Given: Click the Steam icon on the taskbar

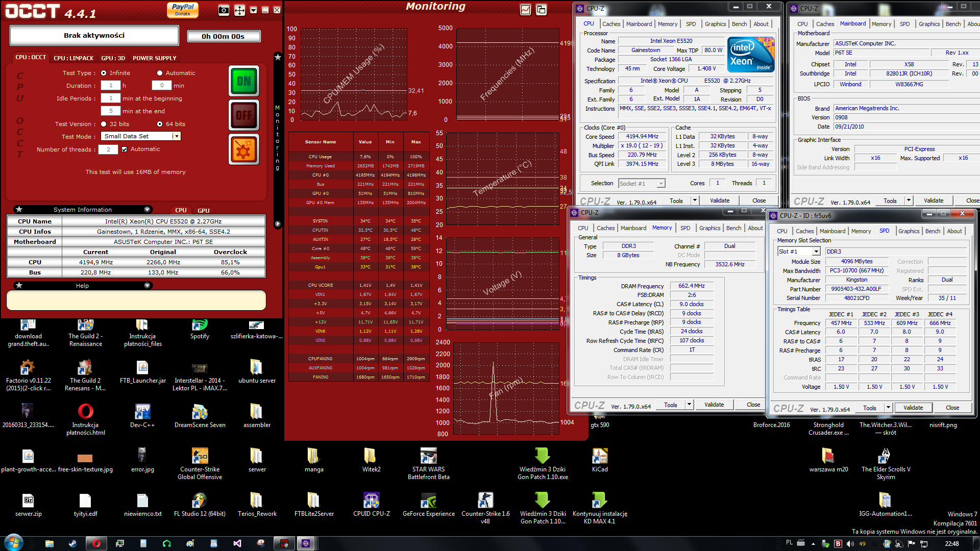Looking at the screenshot, I should [72, 543].
